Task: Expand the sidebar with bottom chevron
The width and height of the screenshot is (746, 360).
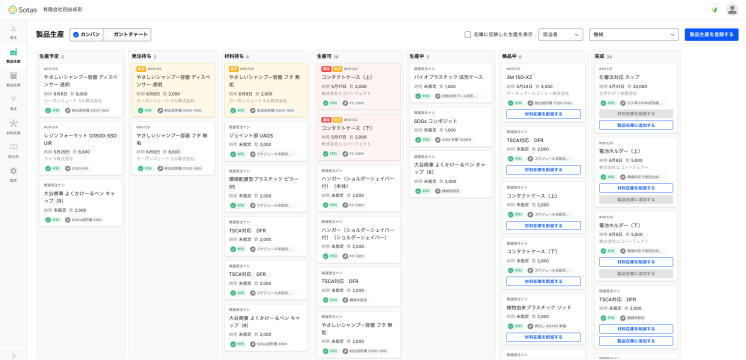Action: 13,356
